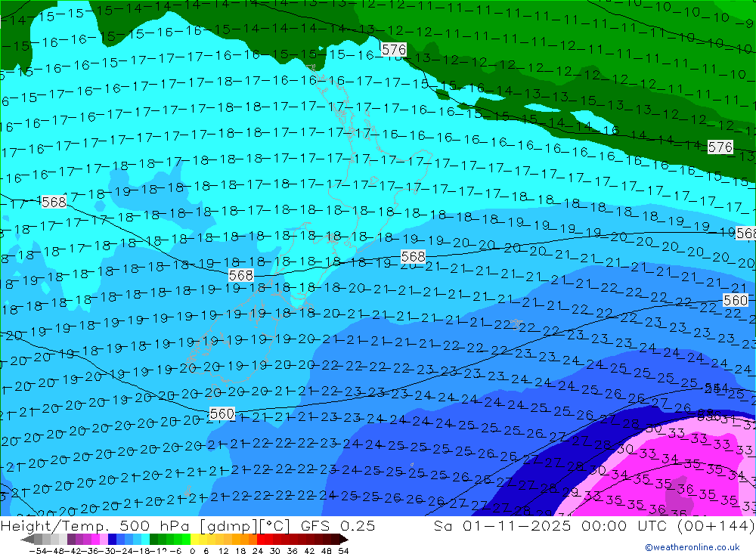Image resolution: width=756 pixels, height=554 pixels.
Task: Click the 'GFS 0.25' model label
Action: coord(338,525)
